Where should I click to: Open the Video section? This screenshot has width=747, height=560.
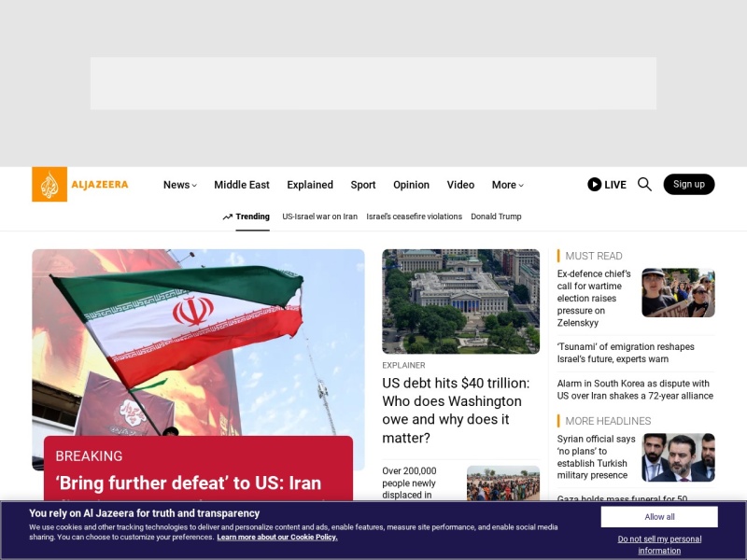[x=460, y=185]
